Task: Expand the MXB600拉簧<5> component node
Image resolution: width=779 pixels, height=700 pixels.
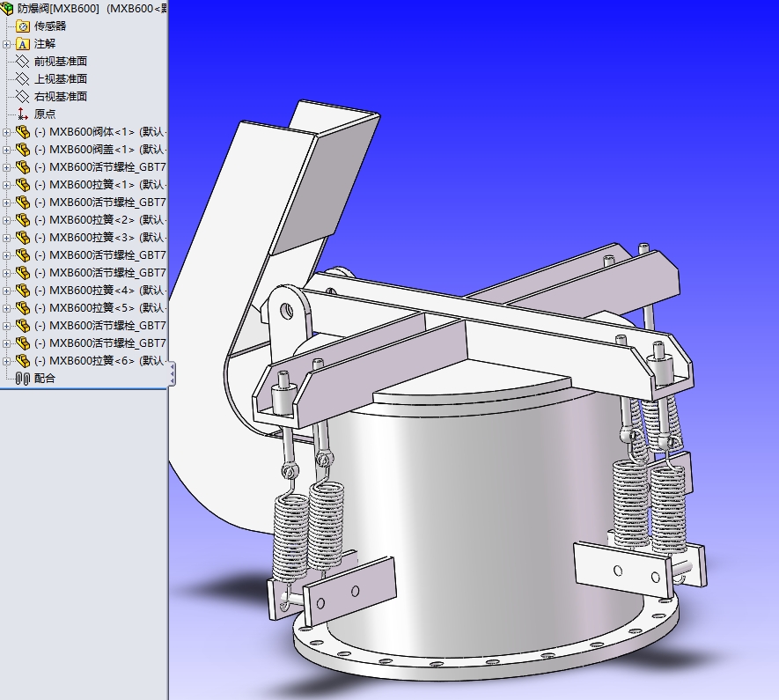Action: (6, 308)
